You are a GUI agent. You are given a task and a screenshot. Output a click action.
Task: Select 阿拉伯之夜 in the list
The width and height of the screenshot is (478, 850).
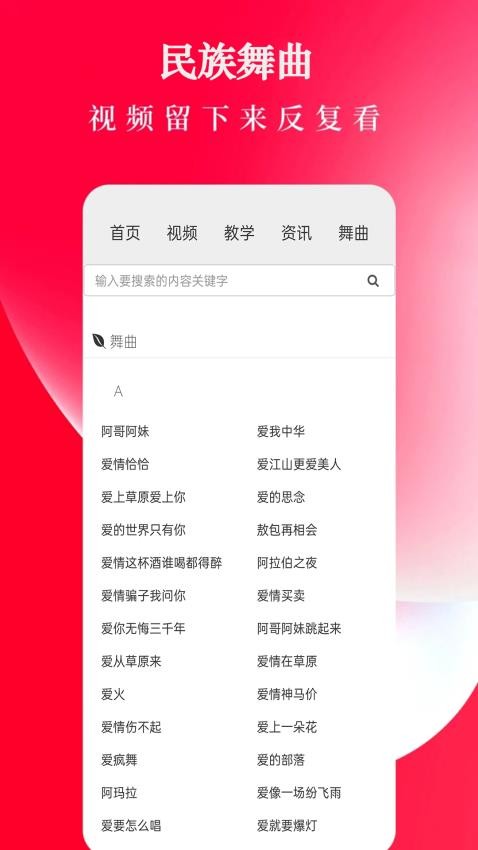coord(287,563)
